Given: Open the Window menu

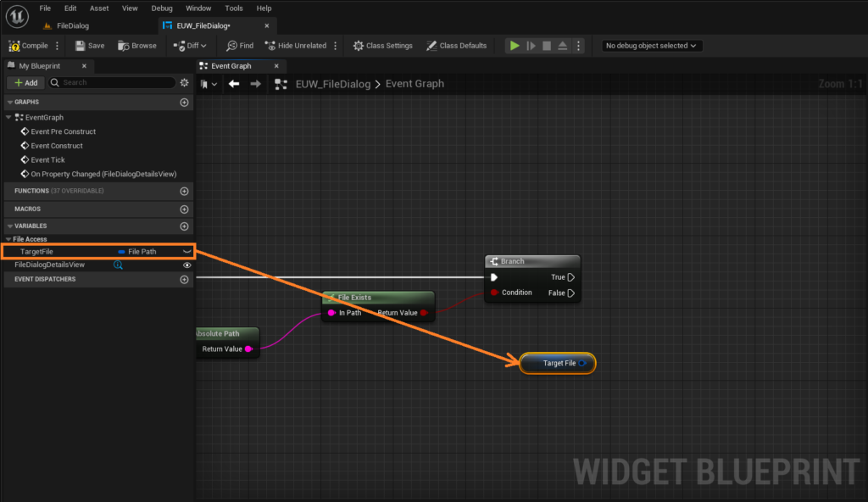Looking at the screenshot, I should [198, 8].
